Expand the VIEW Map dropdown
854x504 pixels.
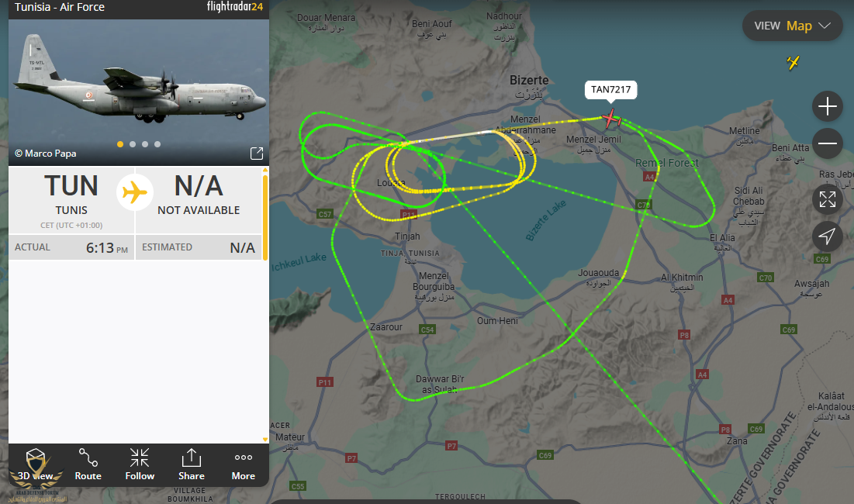pos(793,26)
